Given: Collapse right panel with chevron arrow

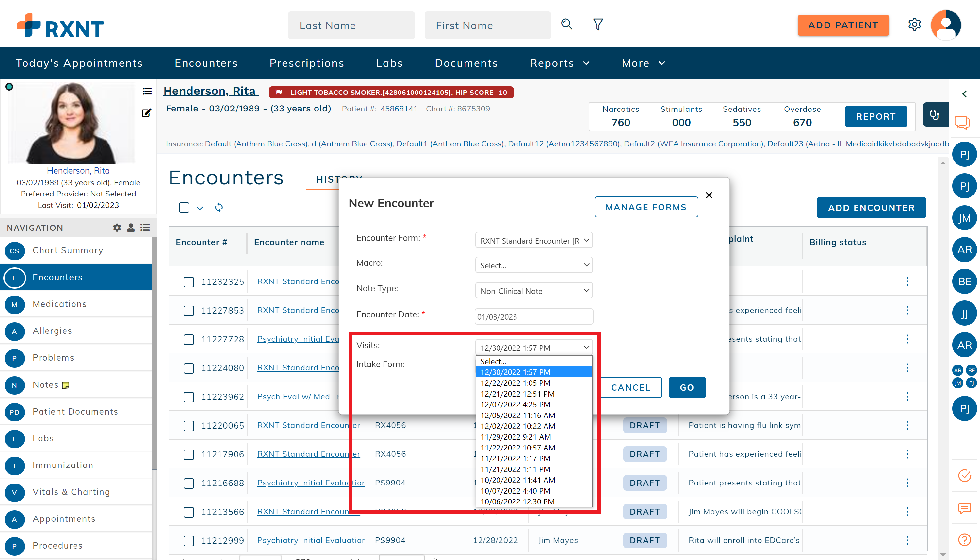Looking at the screenshot, I should coord(964,94).
